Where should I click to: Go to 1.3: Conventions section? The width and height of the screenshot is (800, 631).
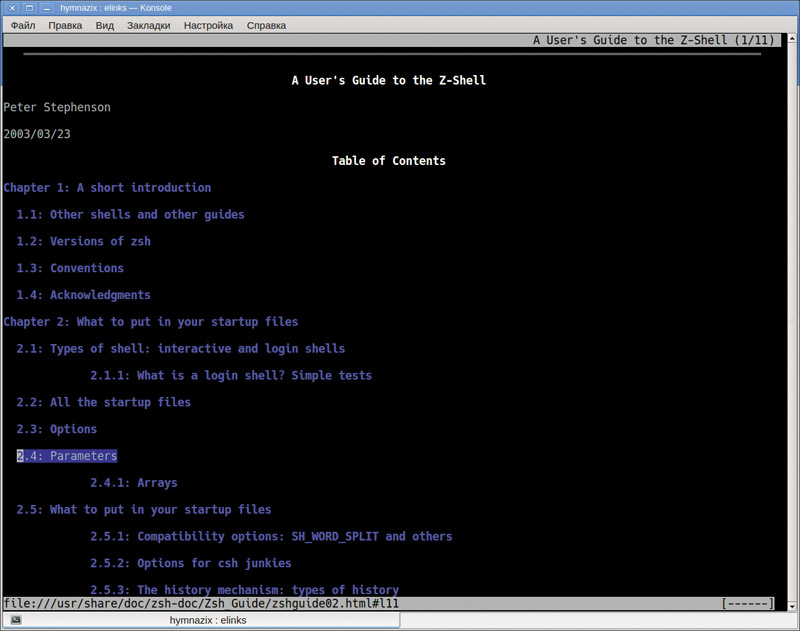point(70,268)
